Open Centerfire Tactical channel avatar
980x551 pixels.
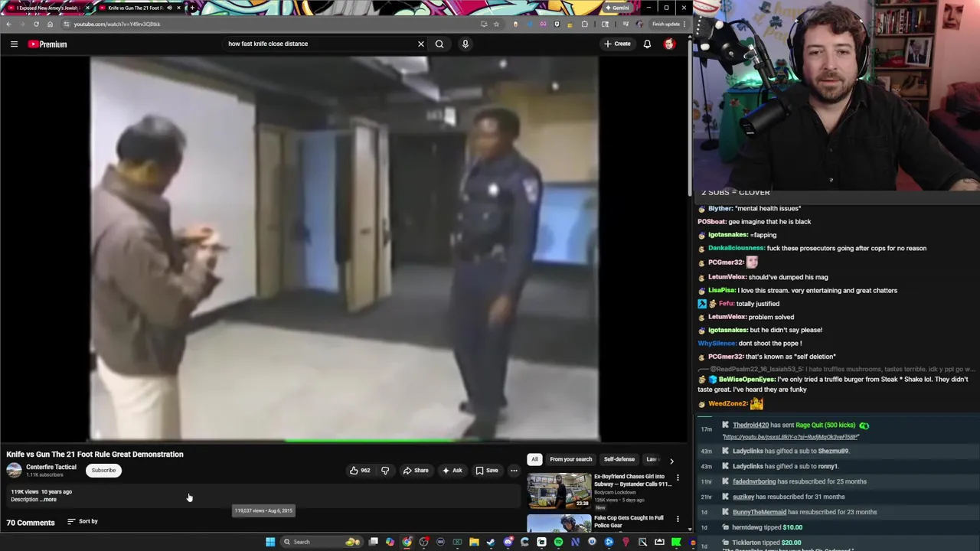[x=14, y=471]
